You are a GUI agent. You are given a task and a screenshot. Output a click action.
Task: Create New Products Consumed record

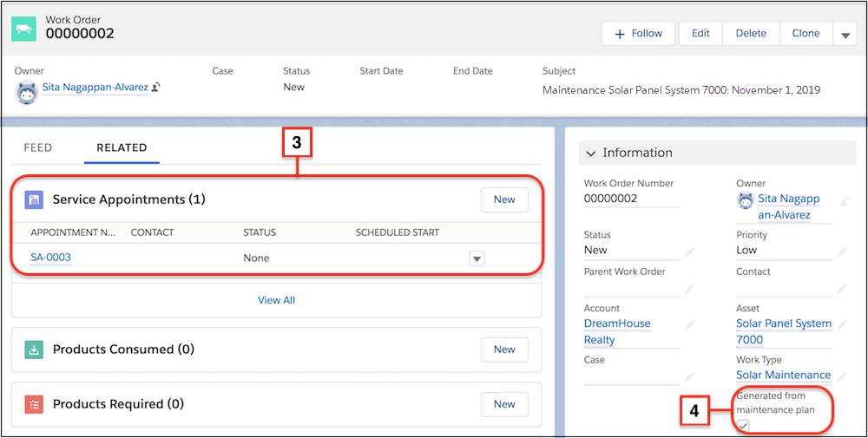(x=504, y=350)
